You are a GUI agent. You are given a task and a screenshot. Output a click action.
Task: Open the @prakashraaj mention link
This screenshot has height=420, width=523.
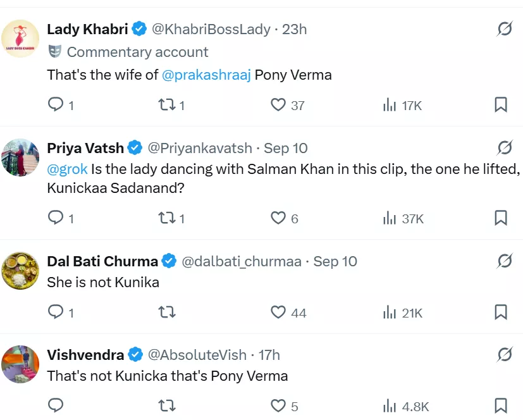point(206,75)
